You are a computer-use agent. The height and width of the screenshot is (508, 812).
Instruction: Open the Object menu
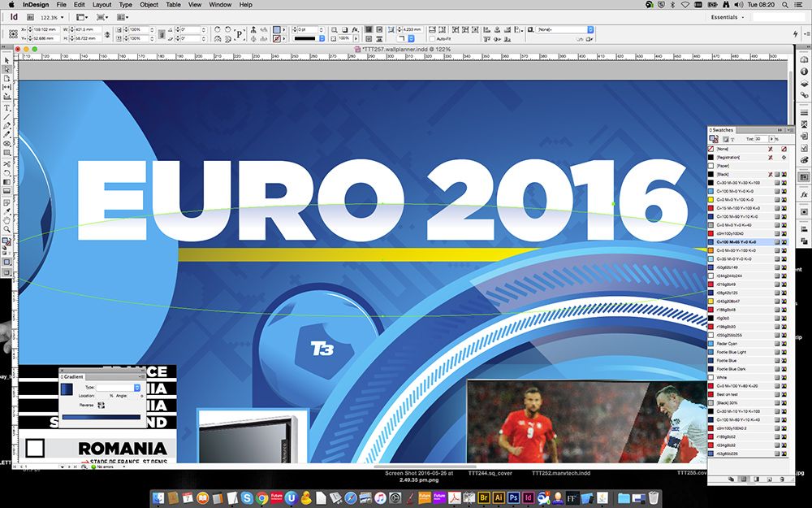(149, 5)
